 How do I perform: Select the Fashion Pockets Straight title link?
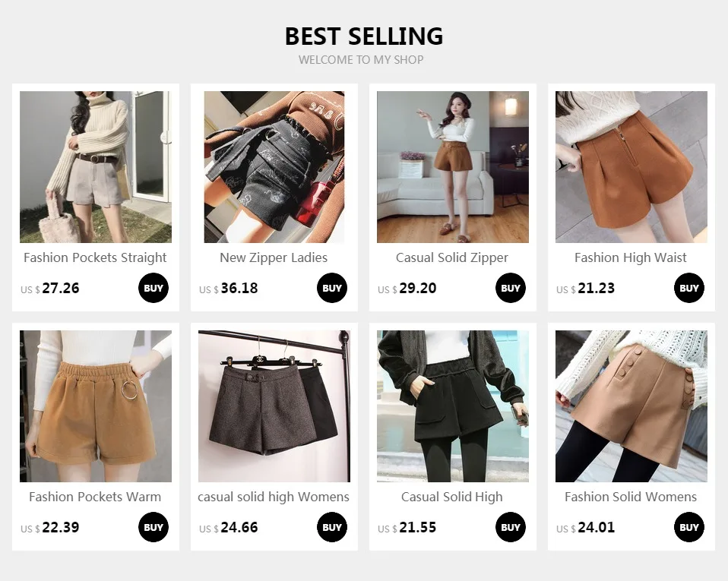(x=95, y=257)
